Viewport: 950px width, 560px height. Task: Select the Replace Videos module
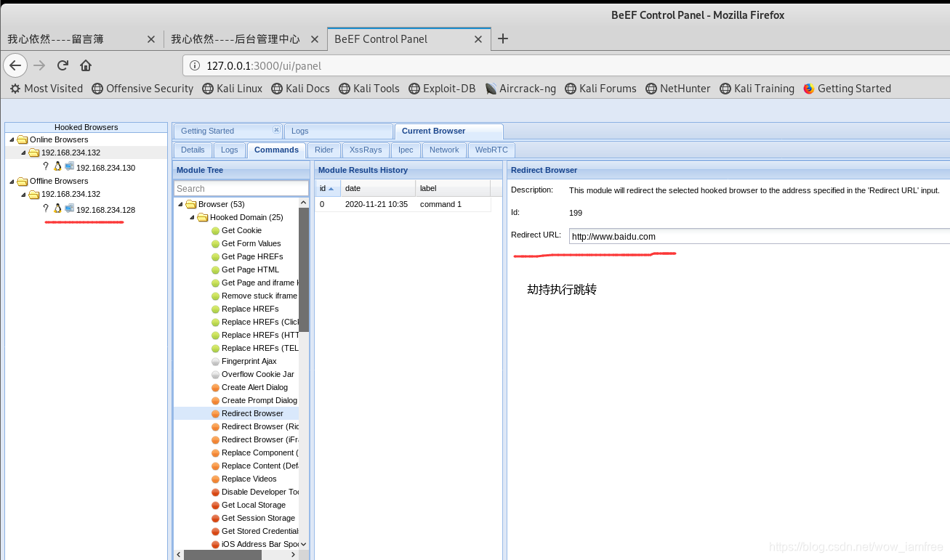click(x=249, y=479)
